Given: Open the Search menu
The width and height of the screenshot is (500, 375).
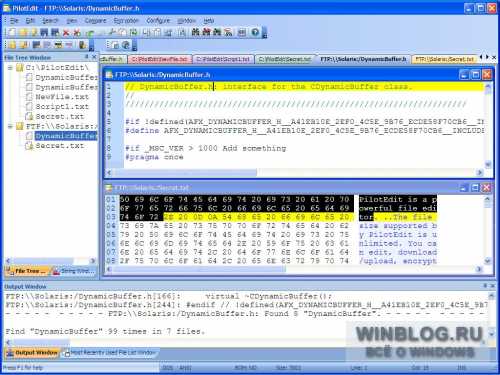Looking at the screenshot, I should (50, 21).
